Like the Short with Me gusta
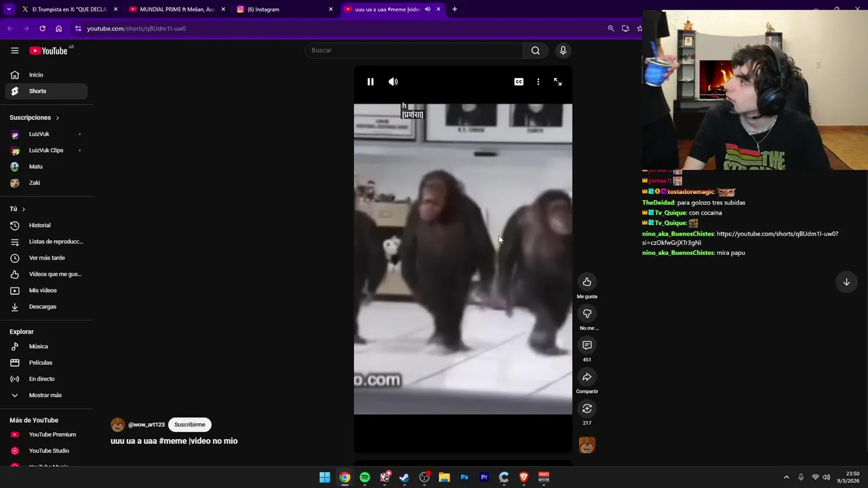 point(587,282)
